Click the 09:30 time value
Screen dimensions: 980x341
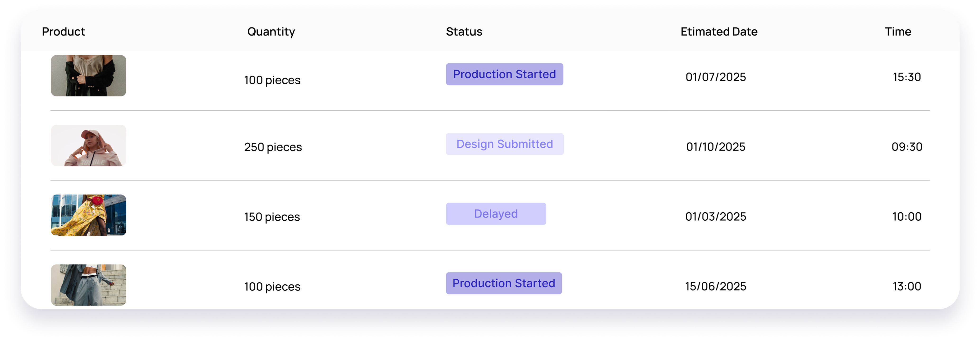[x=906, y=147]
